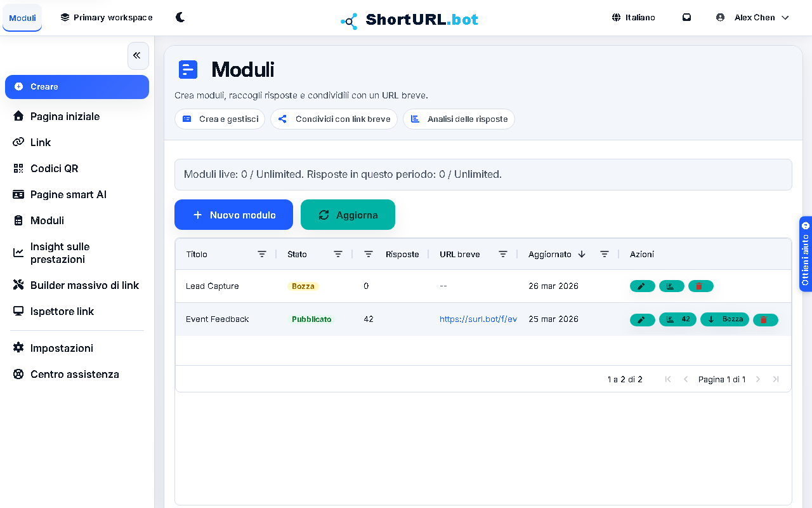Click the Event Feedback title cell

point(218,319)
